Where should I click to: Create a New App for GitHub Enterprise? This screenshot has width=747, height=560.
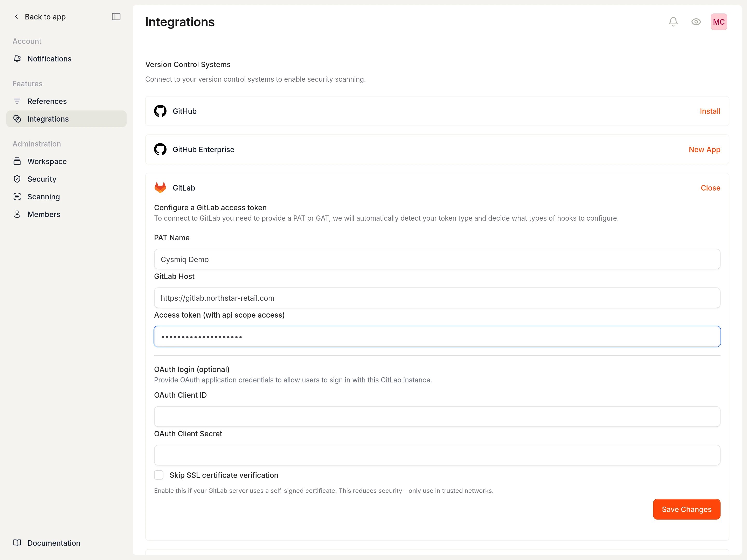[x=704, y=149]
